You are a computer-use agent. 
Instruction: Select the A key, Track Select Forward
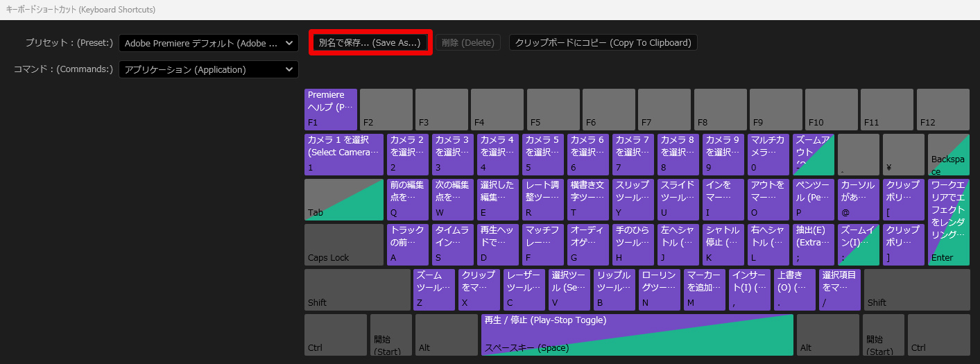(408, 245)
